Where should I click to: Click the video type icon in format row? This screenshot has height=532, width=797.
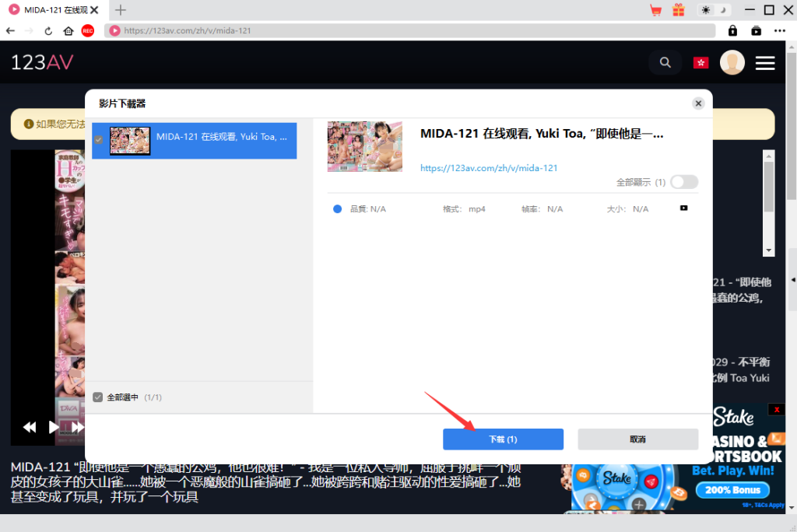683,208
